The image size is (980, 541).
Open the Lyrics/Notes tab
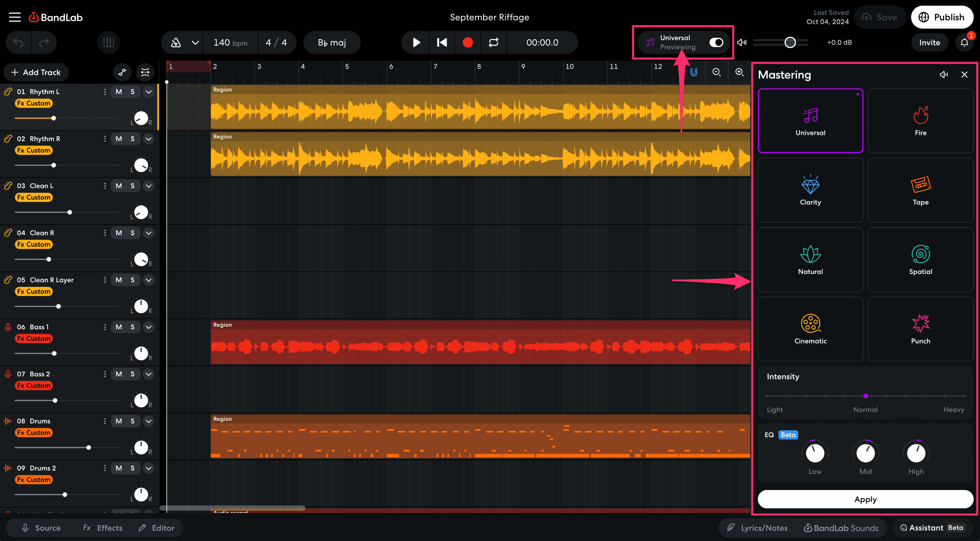click(757, 528)
